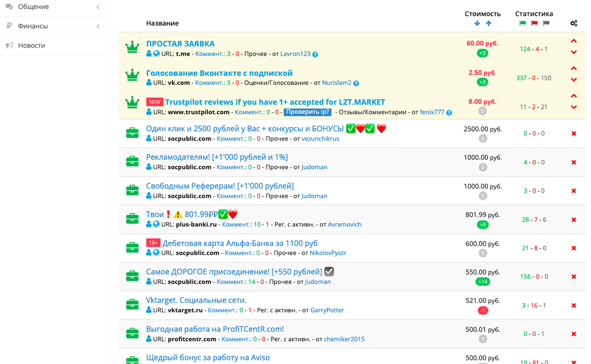The height and width of the screenshot is (364, 591).
Task: Open author profile GarryPotter
Action: coord(327,310)
